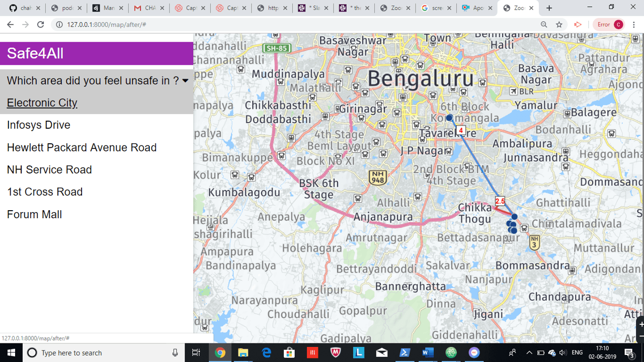
Task: Open Microsoft Store from the taskbar
Action: click(x=289, y=352)
